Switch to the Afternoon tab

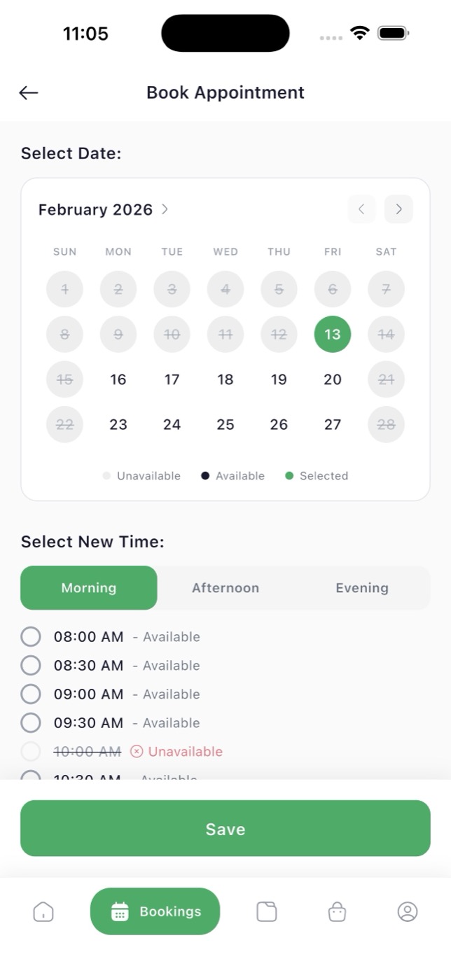pyautogui.click(x=225, y=588)
